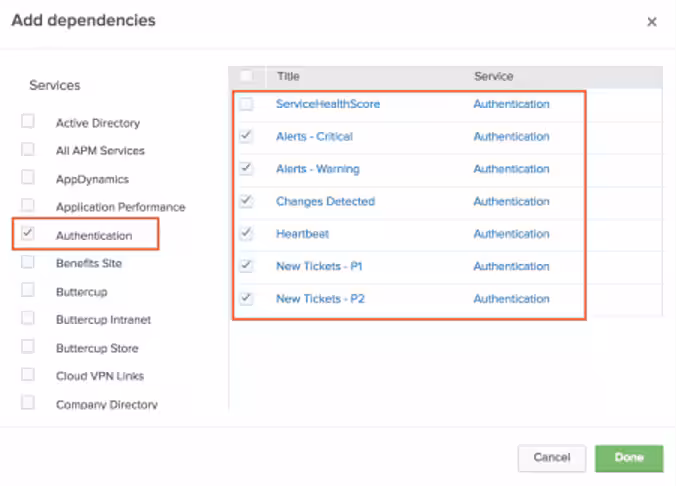Check the Active Directory service checkbox

coord(28,122)
